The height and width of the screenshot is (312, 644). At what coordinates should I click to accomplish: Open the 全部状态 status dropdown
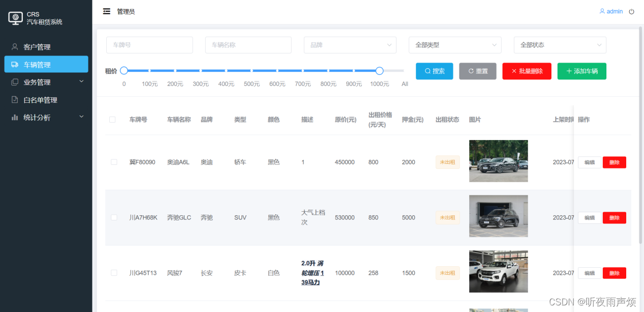560,45
